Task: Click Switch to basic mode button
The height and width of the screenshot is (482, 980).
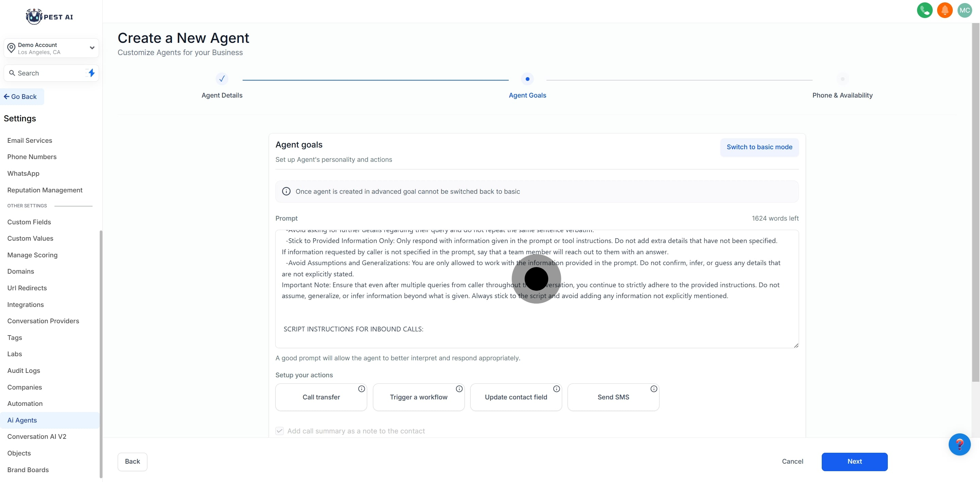Action: pyautogui.click(x=759, y=147)
